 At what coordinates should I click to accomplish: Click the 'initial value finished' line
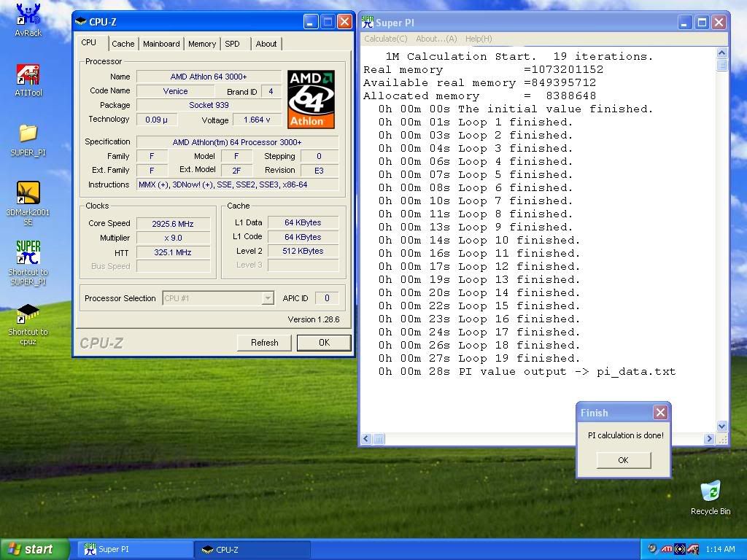point(516,109)
